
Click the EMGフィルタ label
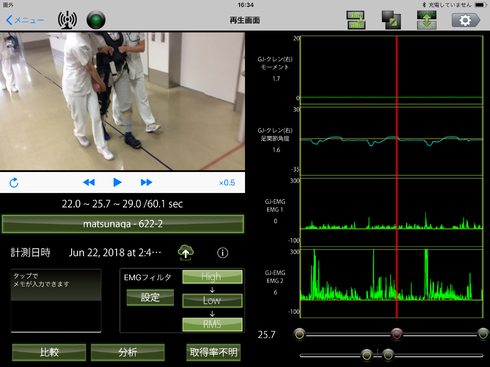[x=147, y=277]
